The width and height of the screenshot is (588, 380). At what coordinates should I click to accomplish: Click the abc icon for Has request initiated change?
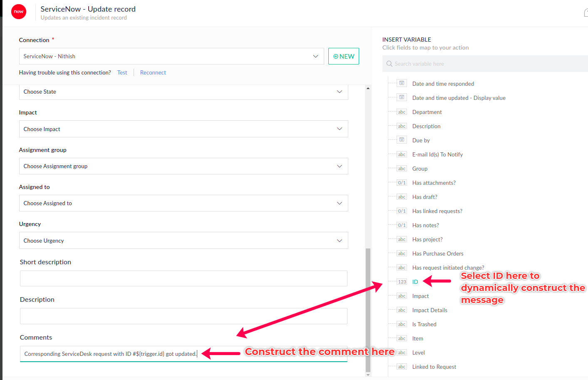pyautogui.click(x=402, y=268)
